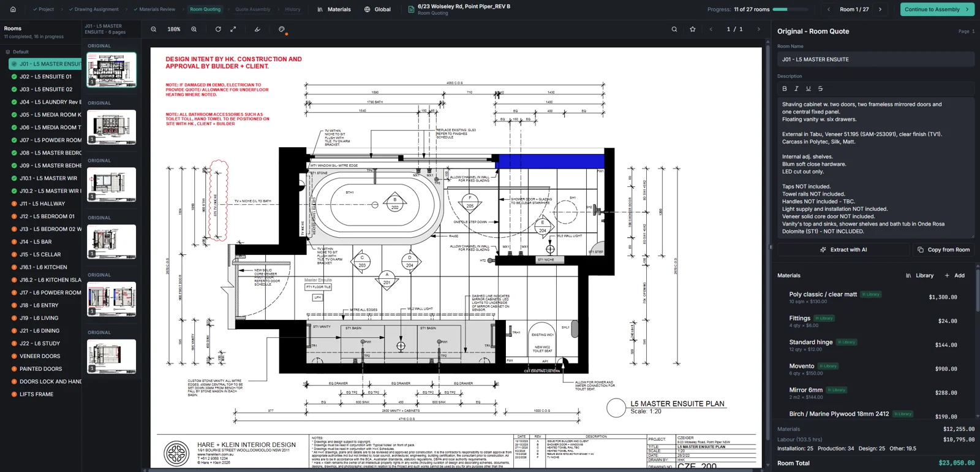The height and width of the screenshot is (472, 980).
Task: Select room J01 - L5 MASTER ENSUITE
Action: tap(45, 64)
